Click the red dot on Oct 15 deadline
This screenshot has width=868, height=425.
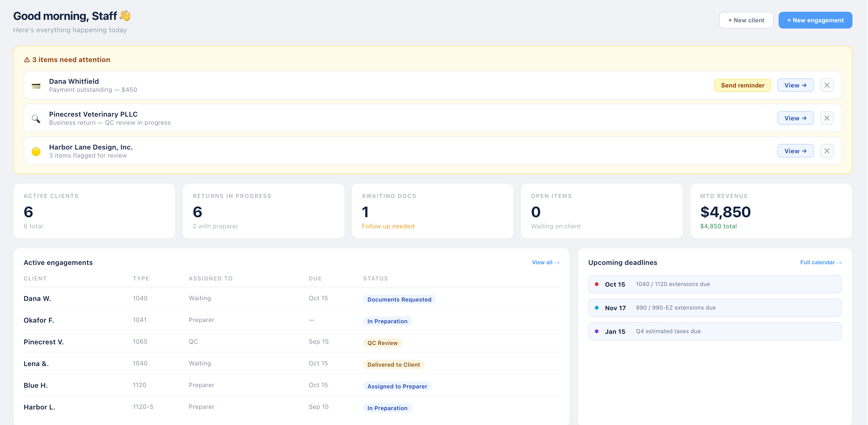click(597, 284)
